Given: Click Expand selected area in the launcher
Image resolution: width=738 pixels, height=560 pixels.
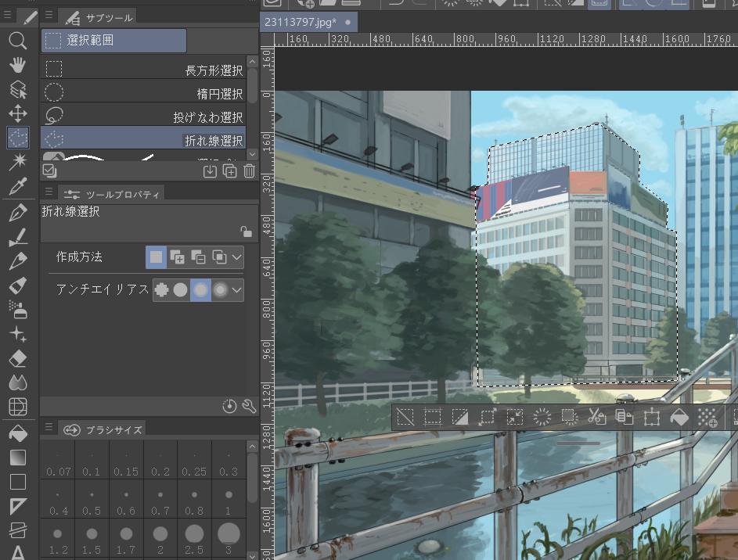Looking at the screenshot, I should tap(487, 417).
